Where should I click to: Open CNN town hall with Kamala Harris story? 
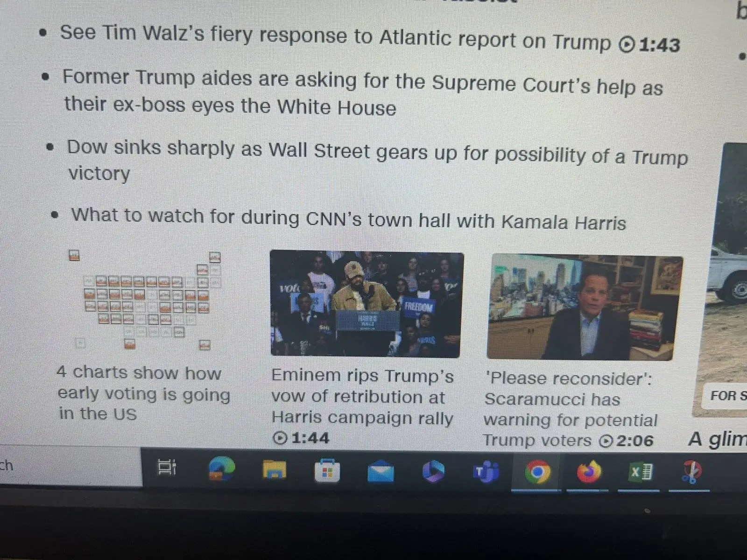pos(348,219)
